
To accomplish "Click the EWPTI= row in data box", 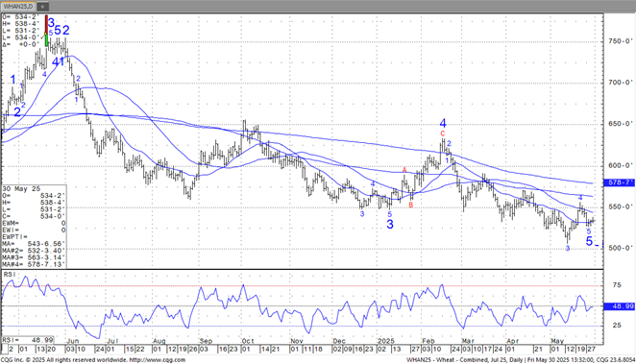I will coord(34,236).
